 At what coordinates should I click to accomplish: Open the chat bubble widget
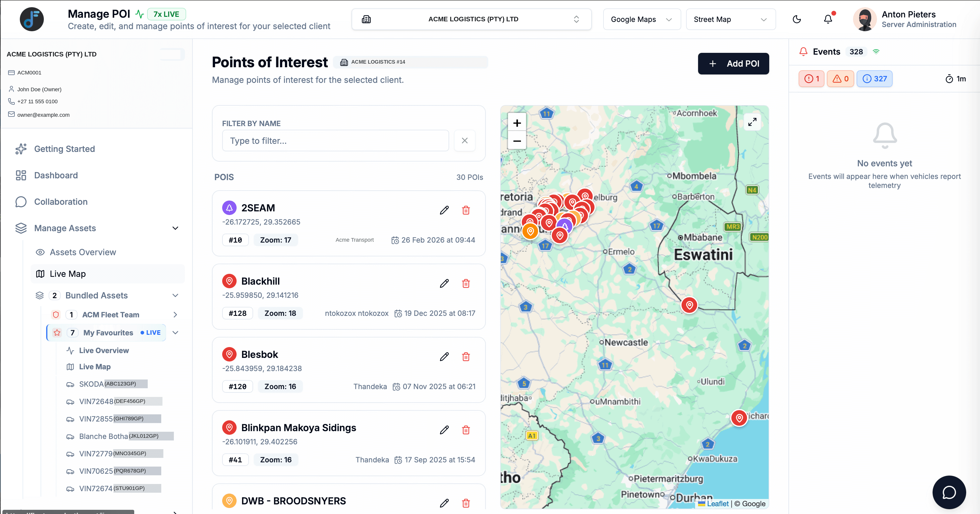[x=949, y=492]
